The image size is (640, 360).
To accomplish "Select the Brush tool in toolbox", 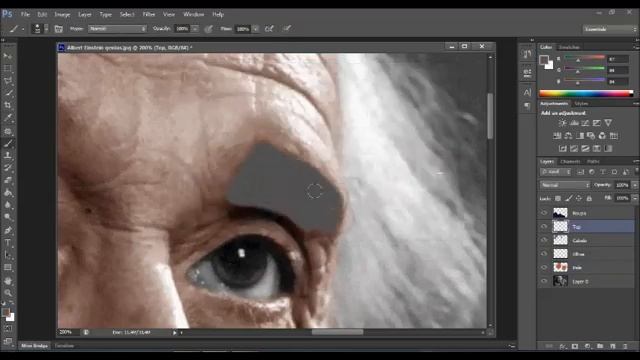I will (x=8, y=143).
